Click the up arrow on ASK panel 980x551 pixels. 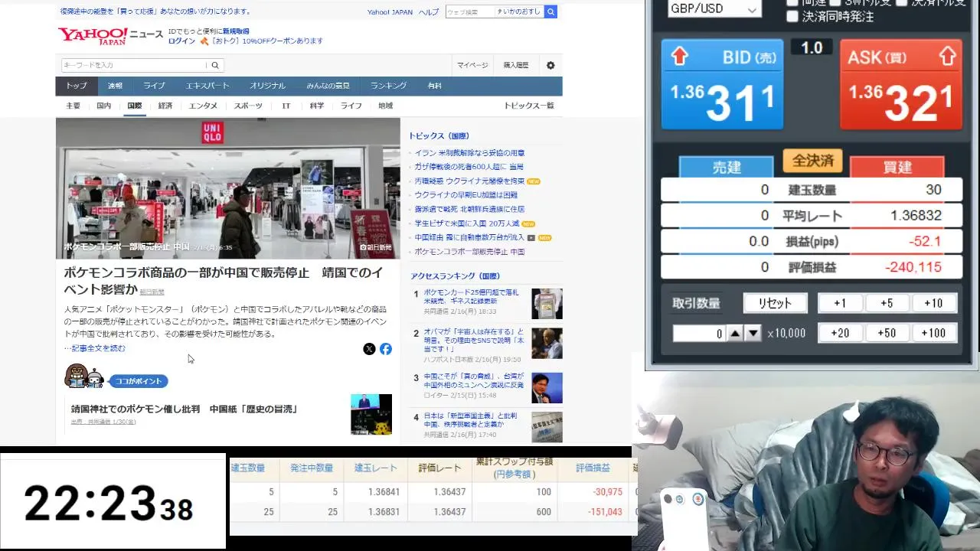[x=947, y=56]
